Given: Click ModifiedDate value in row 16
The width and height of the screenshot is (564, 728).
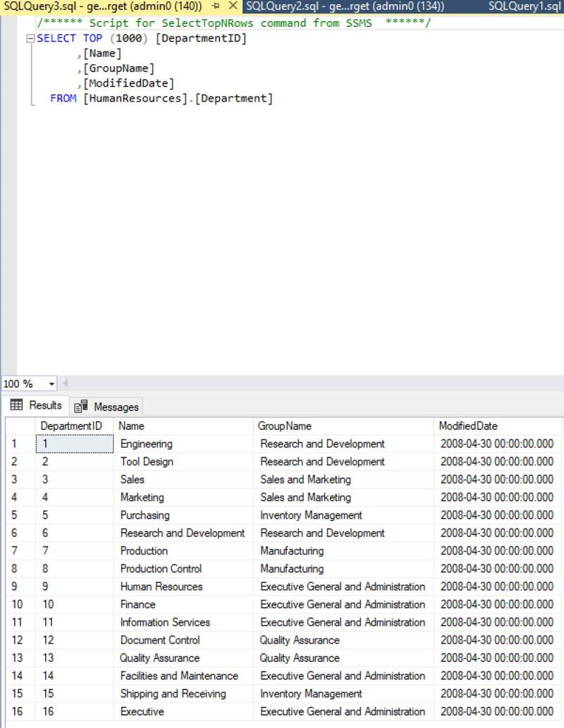Looking at the screenshot, I should tap(498, 712).
